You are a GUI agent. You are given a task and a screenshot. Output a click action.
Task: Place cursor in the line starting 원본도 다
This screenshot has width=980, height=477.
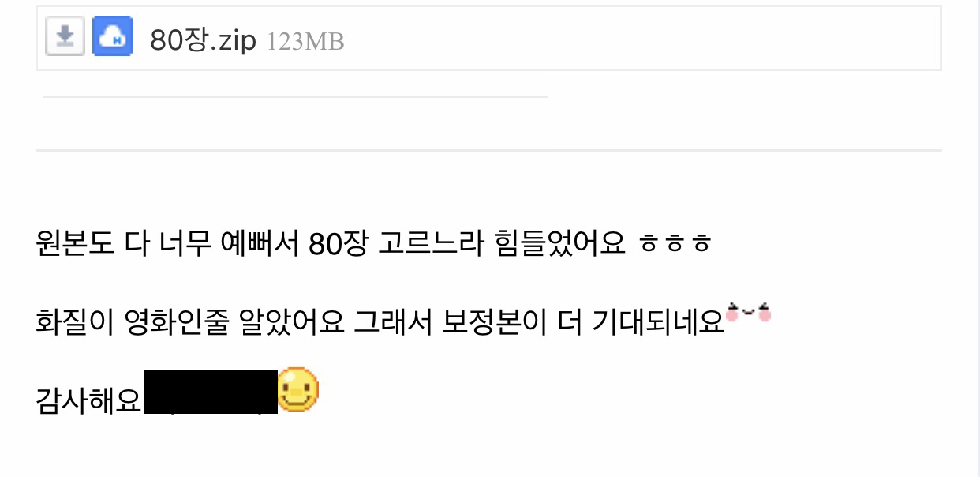pos(374,244)
